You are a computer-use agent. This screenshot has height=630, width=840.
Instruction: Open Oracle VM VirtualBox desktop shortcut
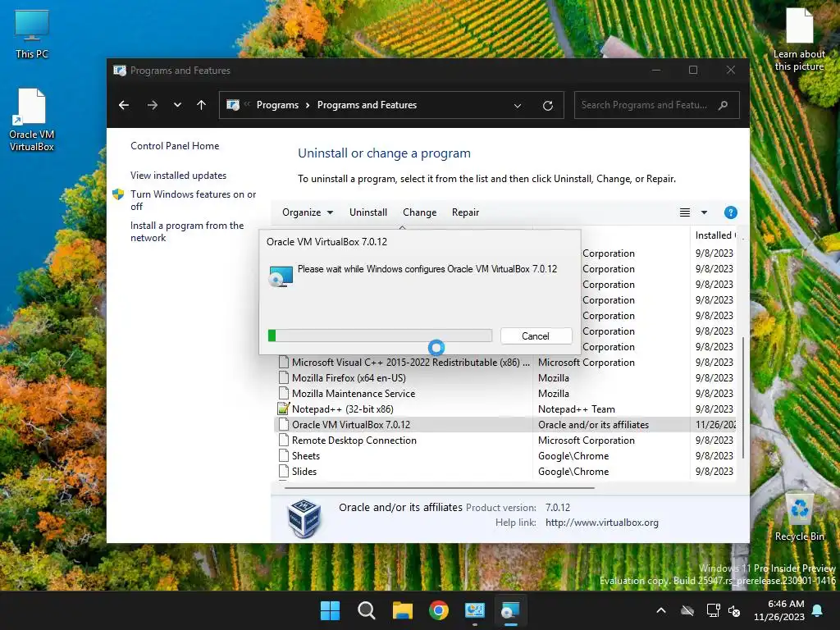coord(32,120)
